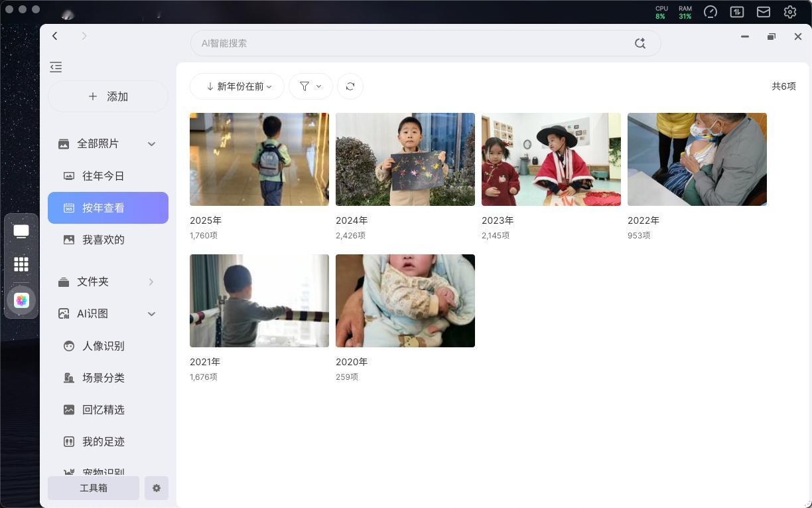The image size is (812, 508).
Task: Open the activity monitor icon in top bar
Action: point(737,12)
